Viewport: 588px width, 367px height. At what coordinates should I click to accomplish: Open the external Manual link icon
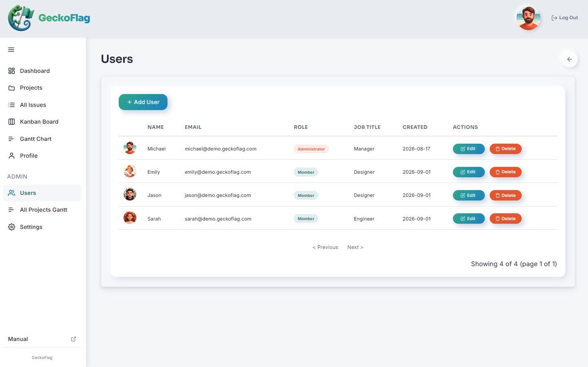click(x=74, y=339)
